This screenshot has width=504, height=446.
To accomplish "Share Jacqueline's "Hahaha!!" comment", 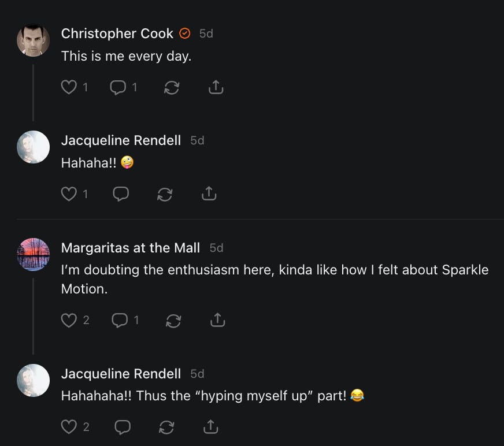I will click(209, 194).
